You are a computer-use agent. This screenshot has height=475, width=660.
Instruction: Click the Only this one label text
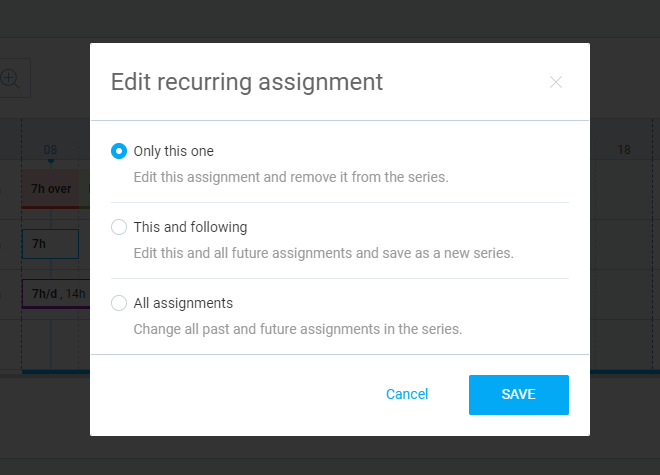173,151
